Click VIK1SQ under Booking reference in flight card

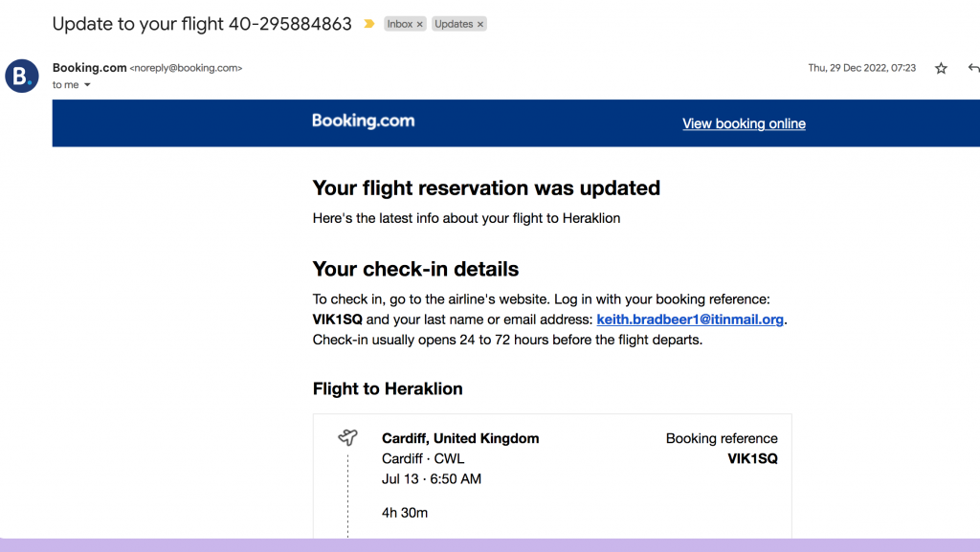tap(752, 458)
